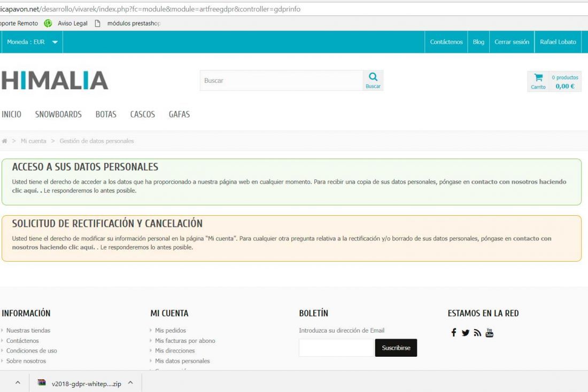Click the browser address bar URL
Image resolution: width=588 pixels, height=392 pixels.
pyautogui.click(x=150, y=9)
